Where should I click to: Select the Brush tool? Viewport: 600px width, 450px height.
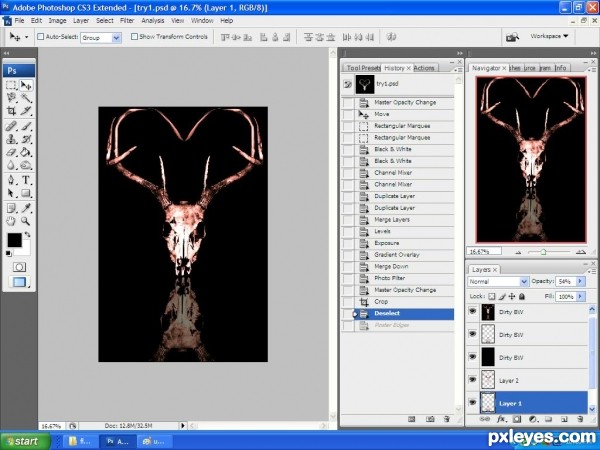(x=26, y=126)
